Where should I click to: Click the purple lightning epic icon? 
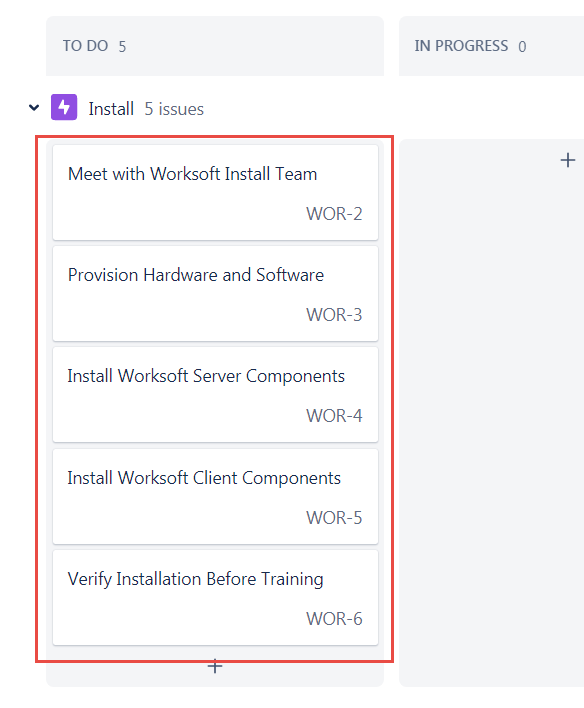click(x=64, y=107)
